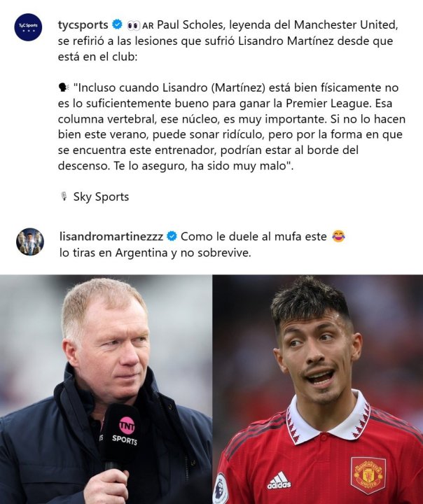
Task: Click tycsports verified badge icon
Action: [x=117, y=24]
